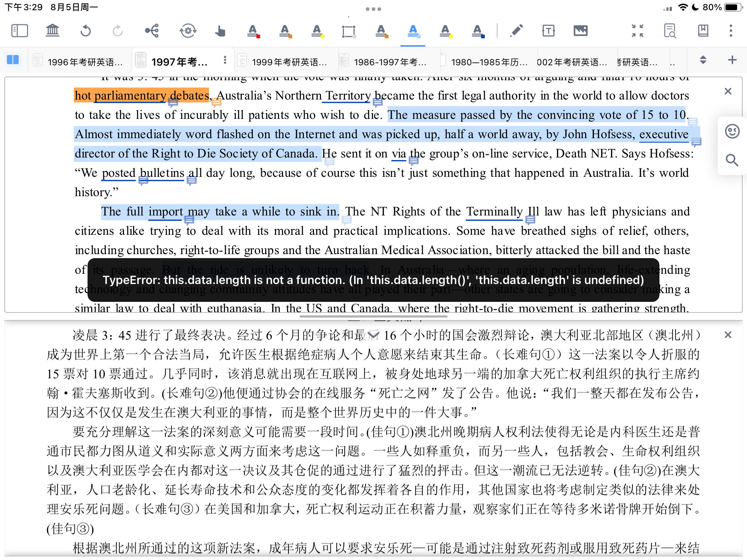Select the rectangle area selection tool
Image resolution: width=747 pixels, height=560 pixels.
(x=349, y=31)
